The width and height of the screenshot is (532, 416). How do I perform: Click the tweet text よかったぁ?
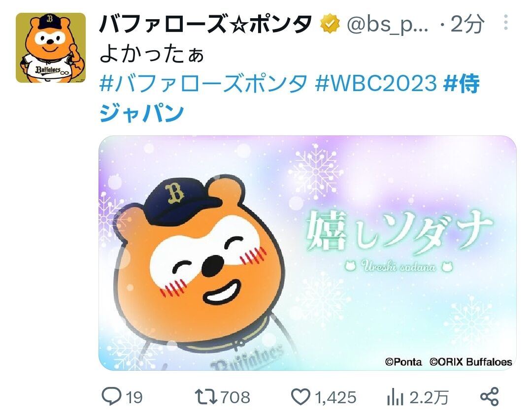click(152, 54)
